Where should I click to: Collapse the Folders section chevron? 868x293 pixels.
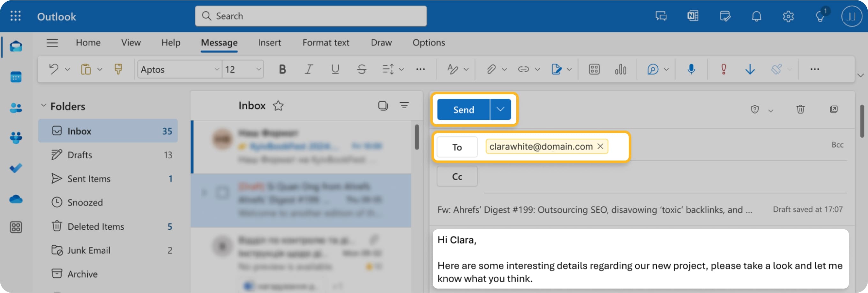pyautogui.click(x=43, y=105)
